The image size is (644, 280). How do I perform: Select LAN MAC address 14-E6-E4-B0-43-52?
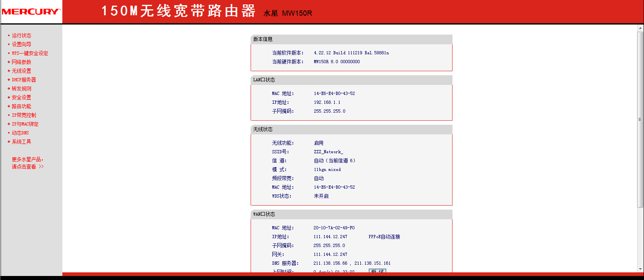click(334, 93)
